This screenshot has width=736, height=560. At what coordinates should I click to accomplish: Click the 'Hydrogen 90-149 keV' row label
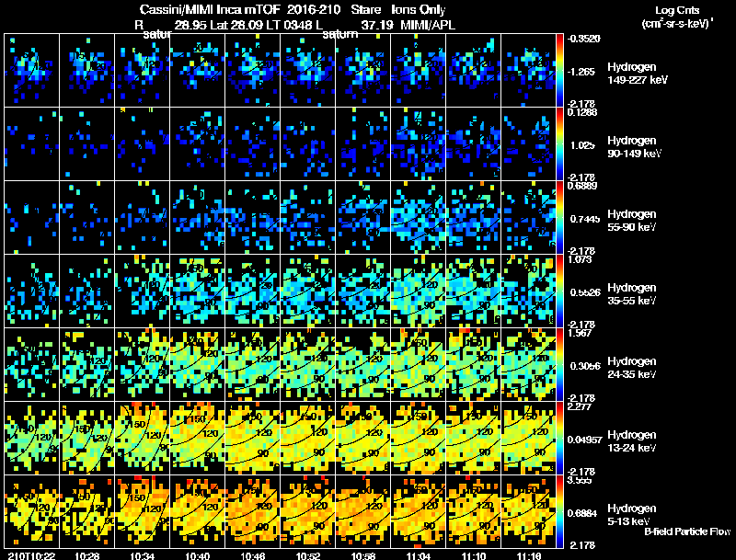634,147
